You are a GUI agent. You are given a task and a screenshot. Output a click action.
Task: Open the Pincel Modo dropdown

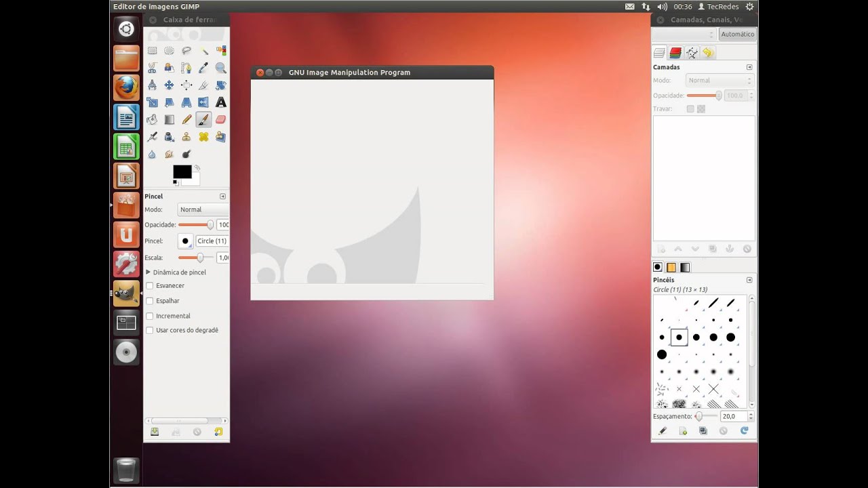(203, 209)
